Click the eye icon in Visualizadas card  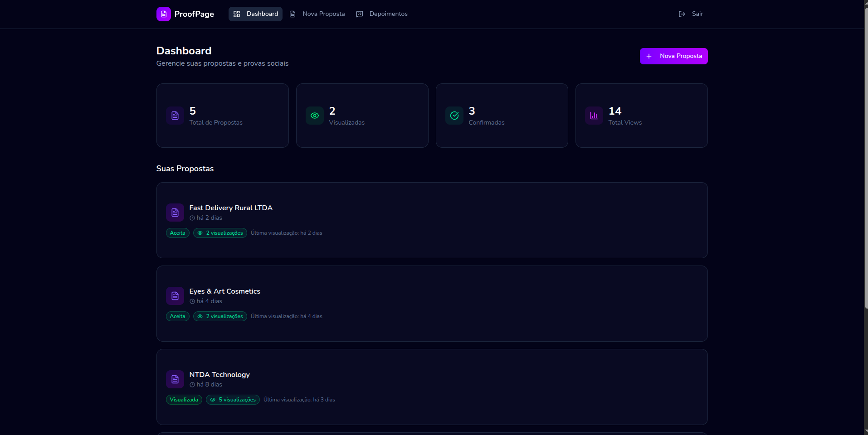(x=314, y=116)
